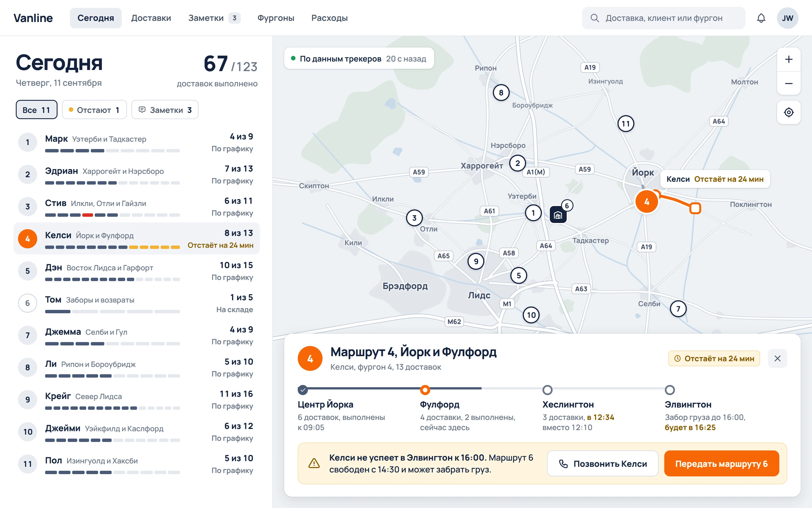Open the JW user avatar menu
This screenshot has height=508, width=812.
pos(787,18)
